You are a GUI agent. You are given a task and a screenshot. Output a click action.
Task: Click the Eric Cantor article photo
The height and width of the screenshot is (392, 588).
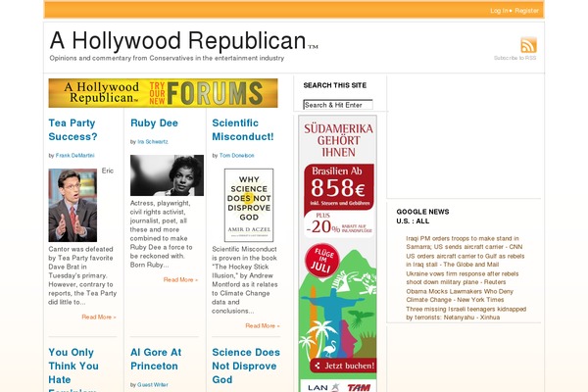[73, 205]
